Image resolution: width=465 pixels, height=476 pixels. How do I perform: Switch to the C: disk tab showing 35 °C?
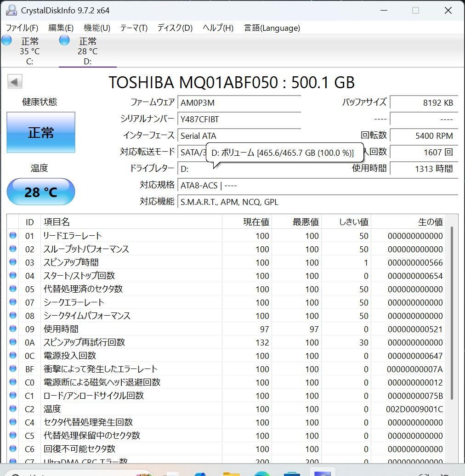click(29, 51)
